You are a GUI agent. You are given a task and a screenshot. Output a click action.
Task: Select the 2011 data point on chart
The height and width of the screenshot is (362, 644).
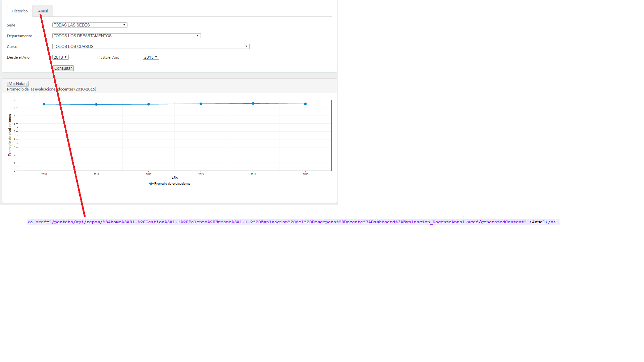click(96, 105)
